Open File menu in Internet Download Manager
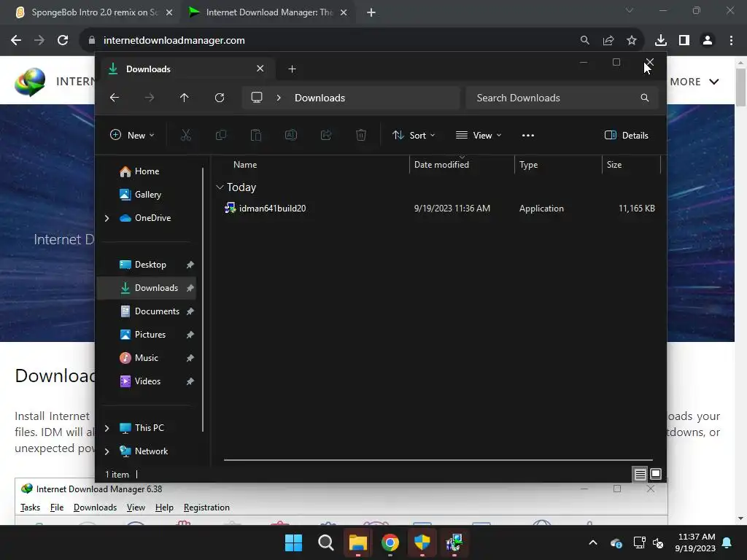The width and height of the screenshot is (747, 560). tap(57, 507)
